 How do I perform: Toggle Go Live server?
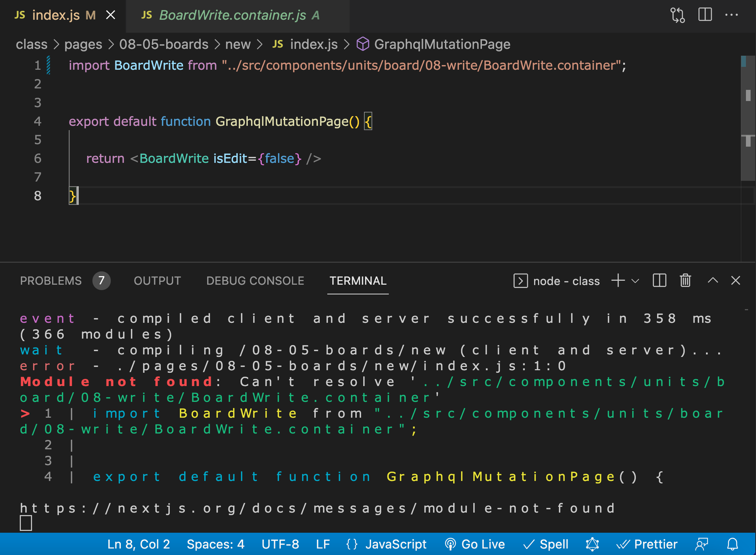[x=475, y=544]
